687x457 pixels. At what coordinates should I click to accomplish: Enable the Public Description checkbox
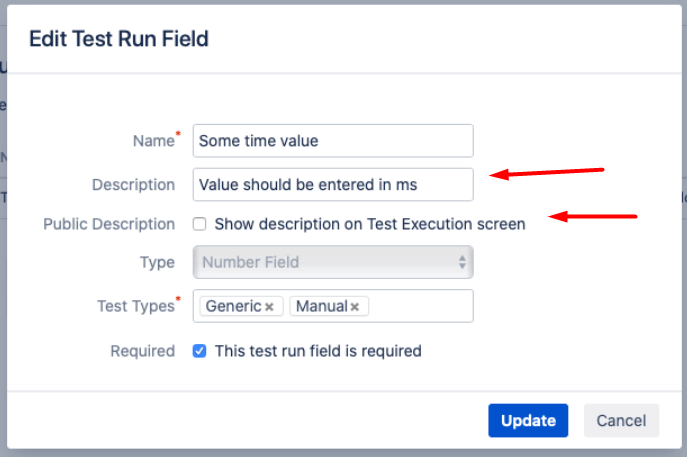pos(200,225)
